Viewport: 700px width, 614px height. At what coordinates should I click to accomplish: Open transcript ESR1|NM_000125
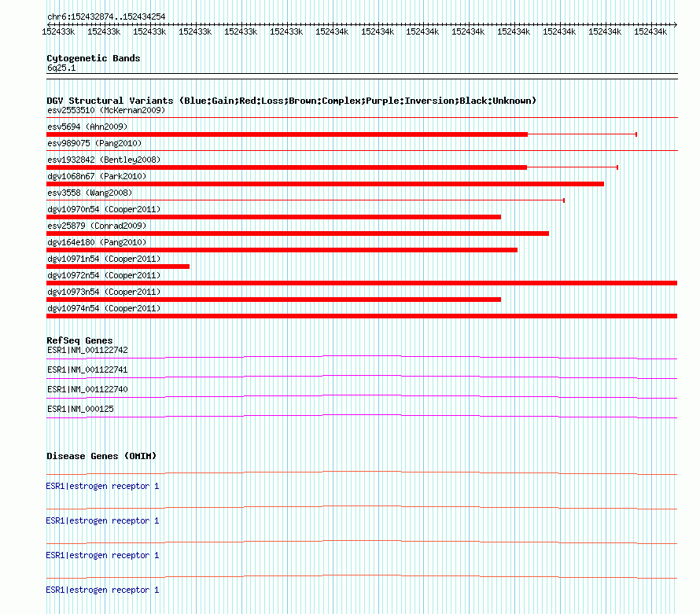point(80,409)
